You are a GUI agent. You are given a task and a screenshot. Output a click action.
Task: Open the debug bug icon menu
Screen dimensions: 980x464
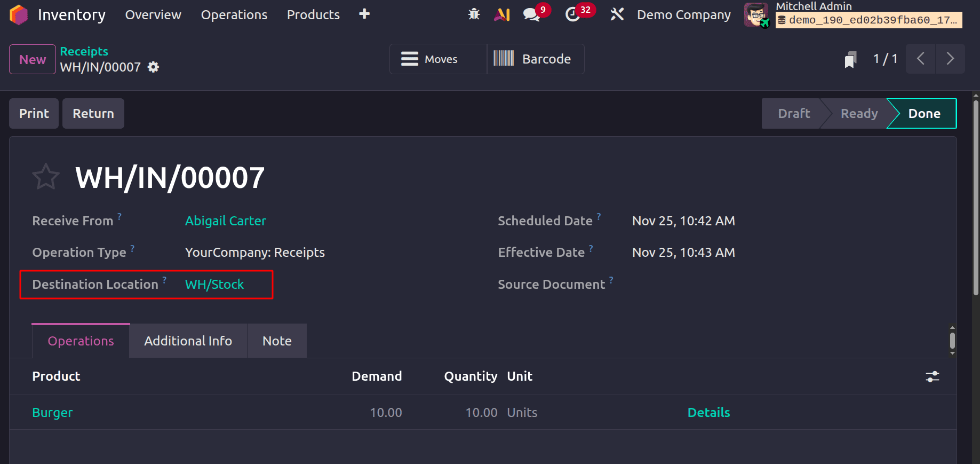click(x=474, y=14)
